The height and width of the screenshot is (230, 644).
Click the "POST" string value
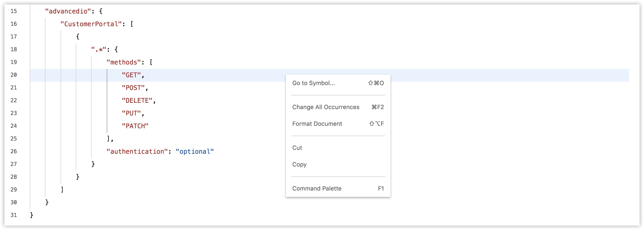pyautogui.click(x=133, y=88)
